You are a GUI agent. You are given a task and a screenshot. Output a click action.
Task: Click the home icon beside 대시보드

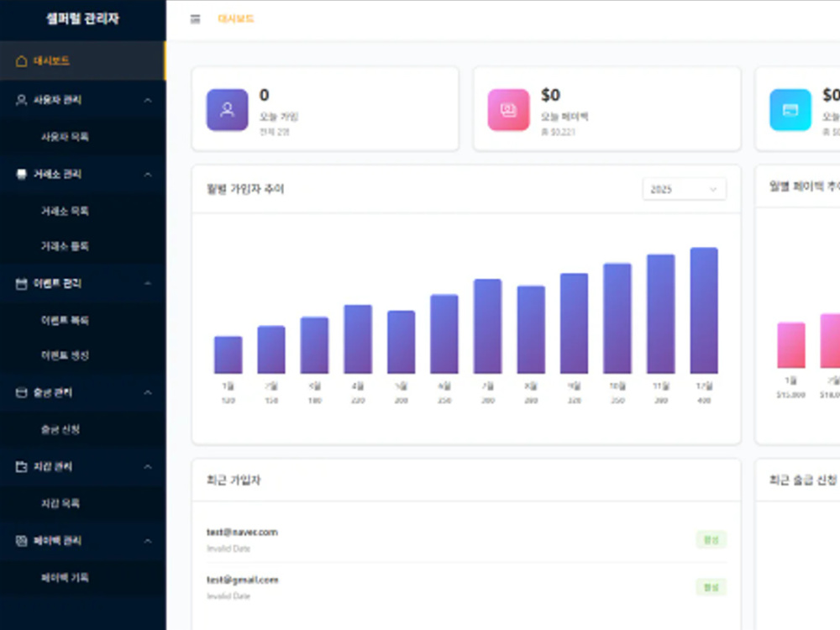[22, 61]
